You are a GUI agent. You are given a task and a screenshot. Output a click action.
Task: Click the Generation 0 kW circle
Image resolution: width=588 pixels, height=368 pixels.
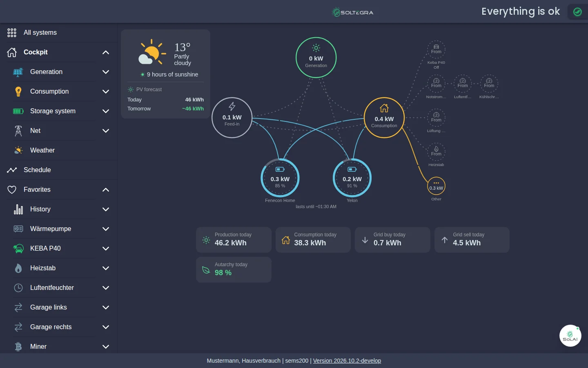pyautogui.click(x=316, y=58)
